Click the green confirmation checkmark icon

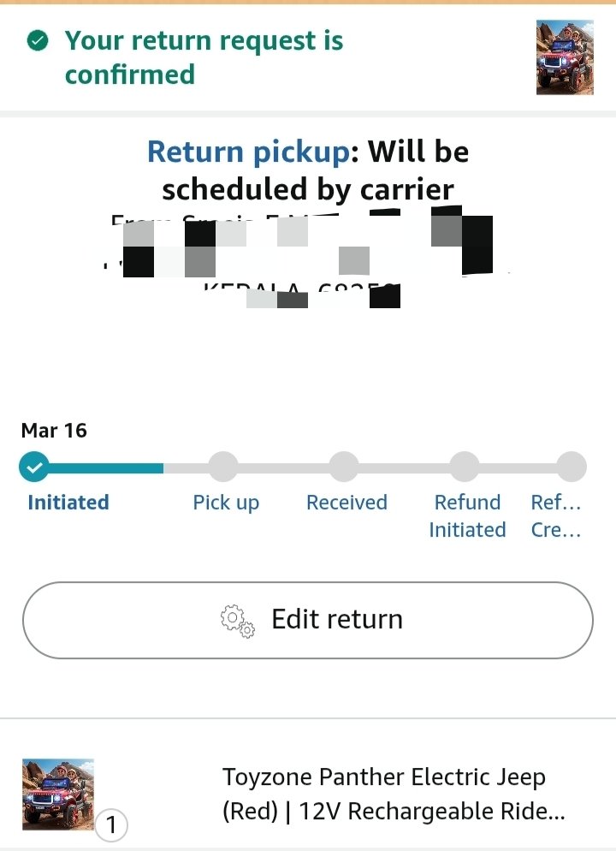(37, 40)
